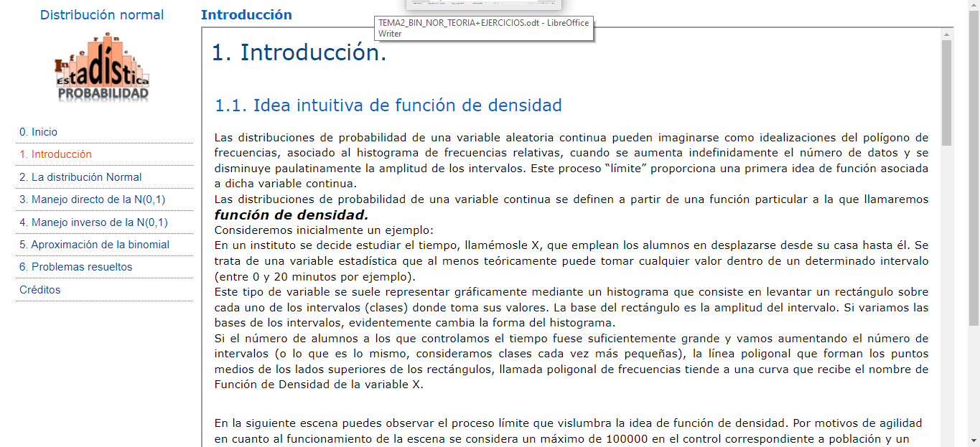980x447 pixels.
Task: Click the content frame's vertical scrollbar thumb
Action: (947, 93)
